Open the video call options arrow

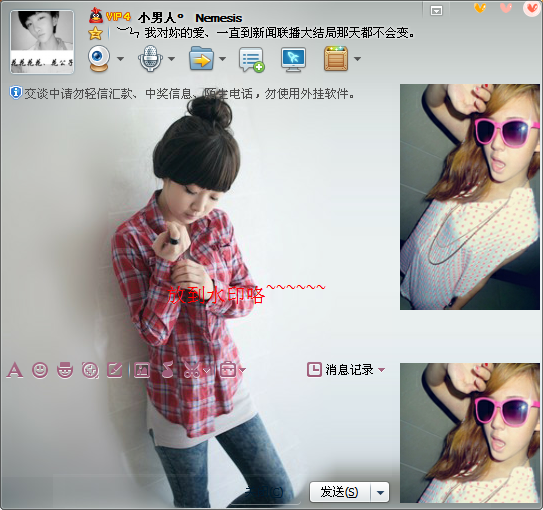(120, 59)
